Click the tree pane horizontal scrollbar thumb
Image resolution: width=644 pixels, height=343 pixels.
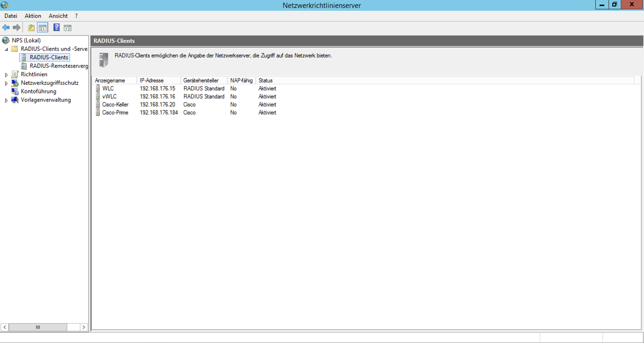click(38, 327)
